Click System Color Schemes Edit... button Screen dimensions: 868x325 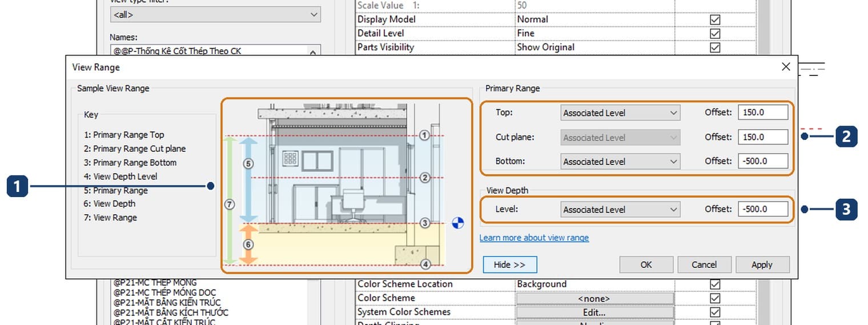(594, 312)
